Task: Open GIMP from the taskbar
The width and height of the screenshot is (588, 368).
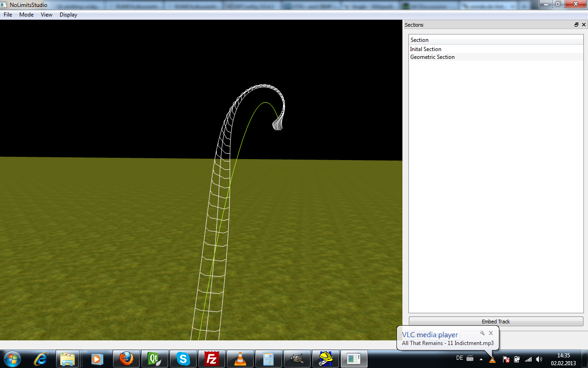Action: 297,359
